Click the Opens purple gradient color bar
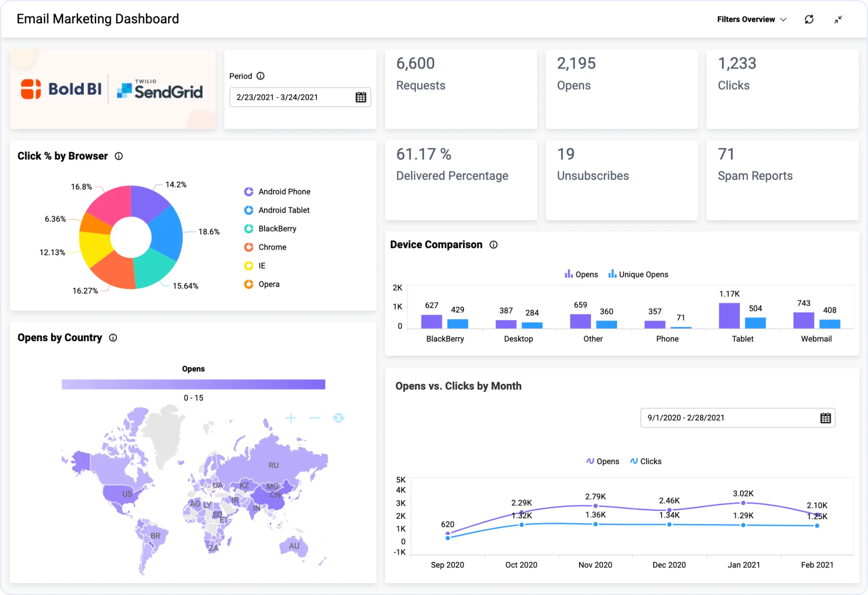Image resolution: width=868 pixels, height=595 pixels. (x=194, y=384)
